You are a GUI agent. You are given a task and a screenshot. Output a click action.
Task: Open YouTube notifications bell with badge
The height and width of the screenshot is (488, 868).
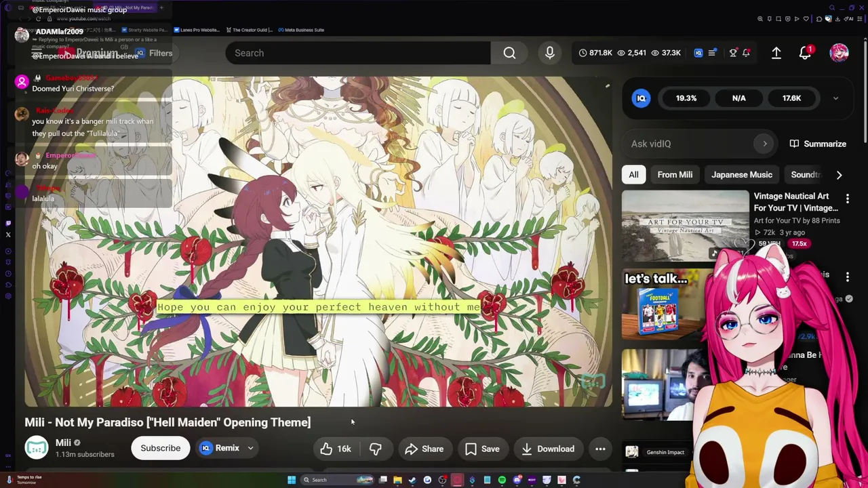[805, 53]
